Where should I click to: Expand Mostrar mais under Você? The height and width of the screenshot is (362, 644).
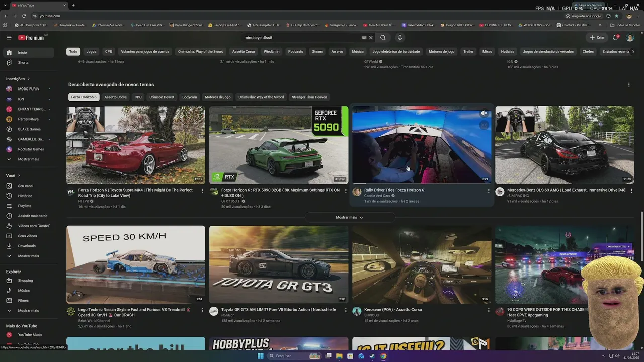[28, 256]
